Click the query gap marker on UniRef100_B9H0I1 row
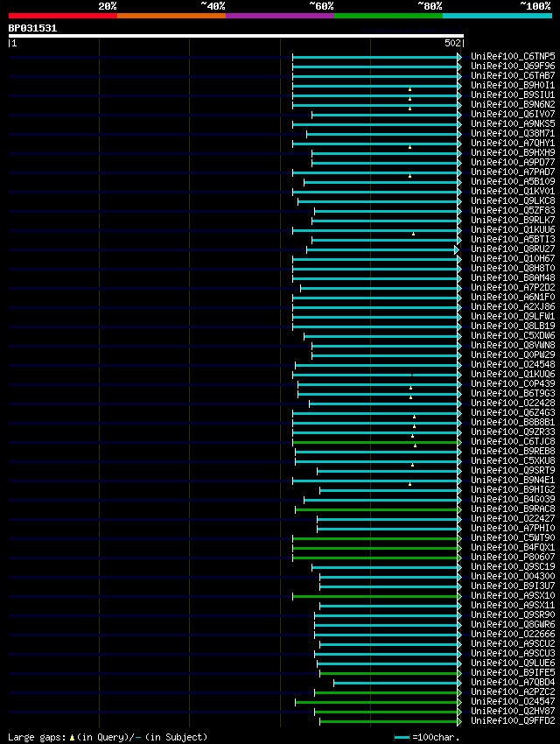The height and width of the screenshot is (744, 560). point(409,89)
